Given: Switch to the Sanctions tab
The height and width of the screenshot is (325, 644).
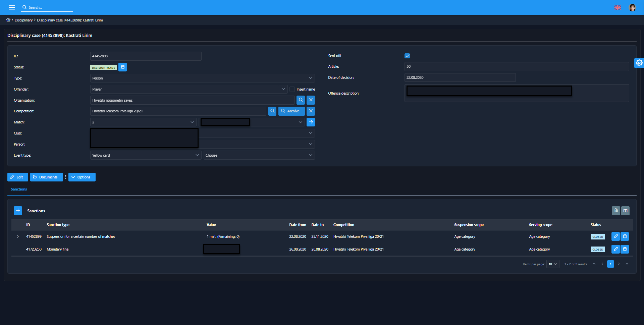Looking at the screenshot, I should (19, 189).
